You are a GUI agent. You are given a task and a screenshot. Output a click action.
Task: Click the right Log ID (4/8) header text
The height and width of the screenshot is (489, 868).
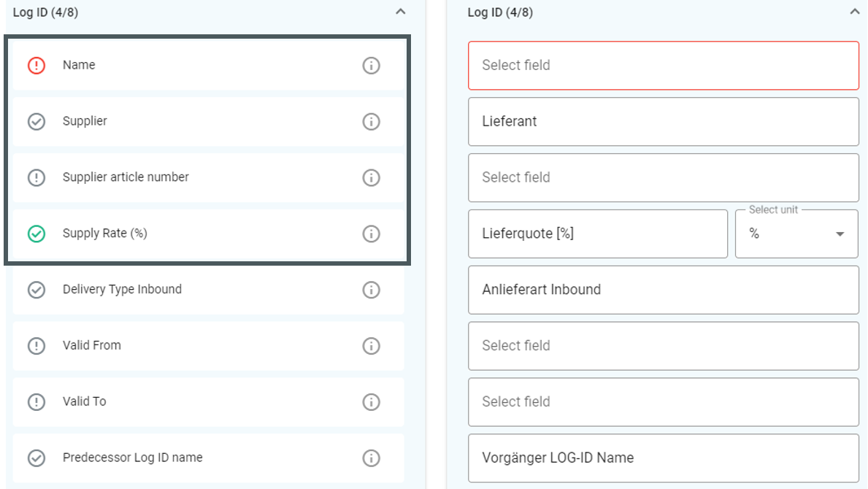(500, 12)
